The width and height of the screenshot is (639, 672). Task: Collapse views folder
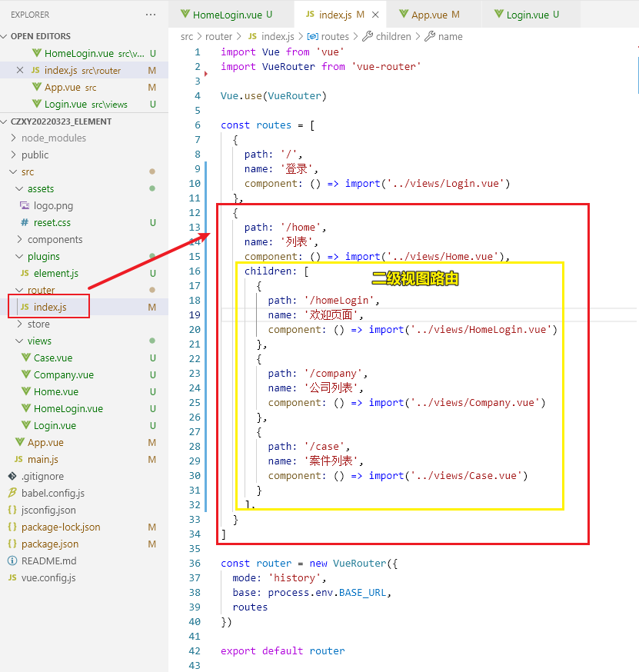[39, 341]
